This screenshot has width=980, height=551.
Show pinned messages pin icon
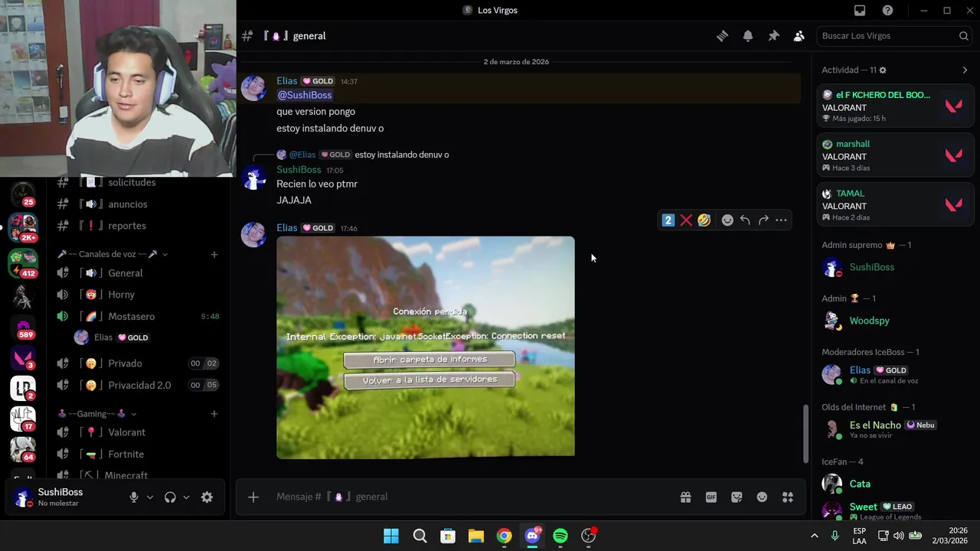click(x=773, y=36)
